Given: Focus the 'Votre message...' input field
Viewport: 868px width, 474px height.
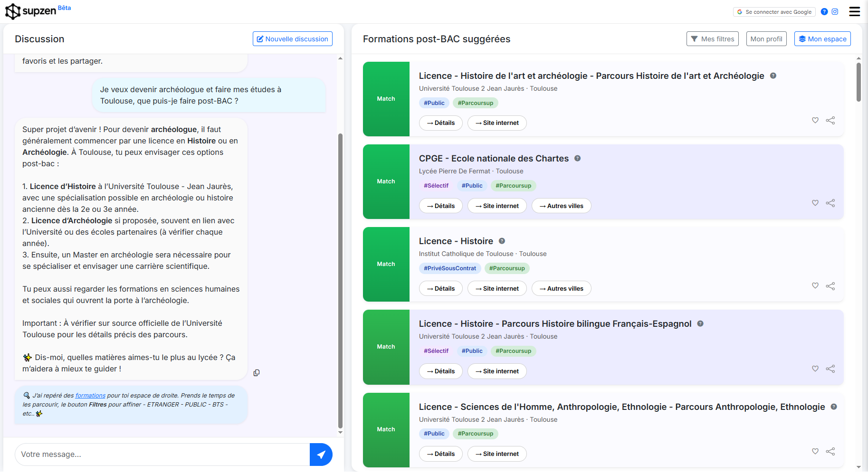Looking at the screenshot, I should click(x=162, y=455).
